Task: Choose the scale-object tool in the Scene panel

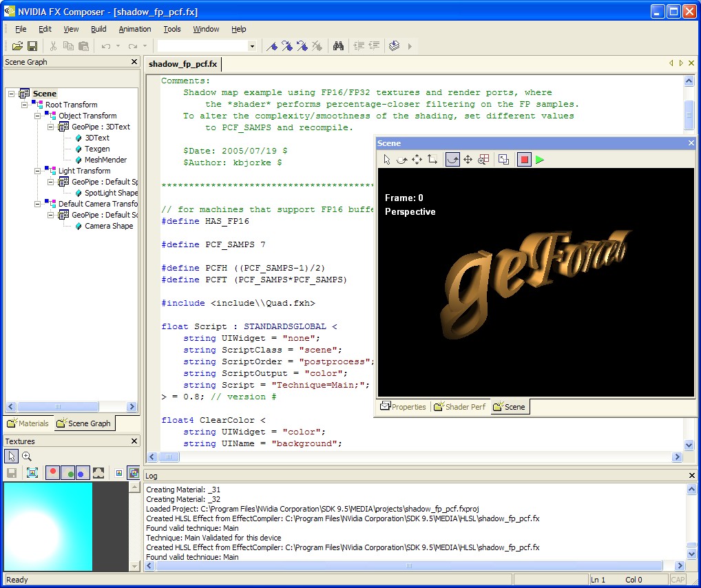Action: pyautogui.click(x=432, y=160)
